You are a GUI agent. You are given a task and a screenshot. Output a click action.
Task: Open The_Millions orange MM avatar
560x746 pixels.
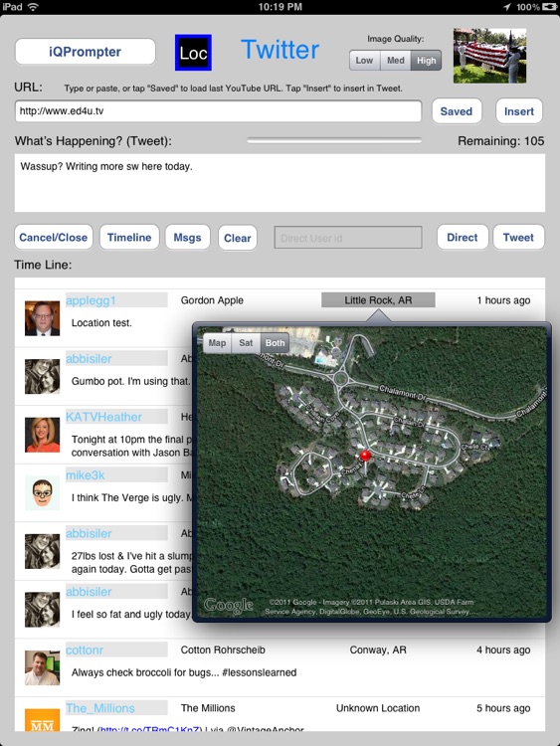click(43, 720)
